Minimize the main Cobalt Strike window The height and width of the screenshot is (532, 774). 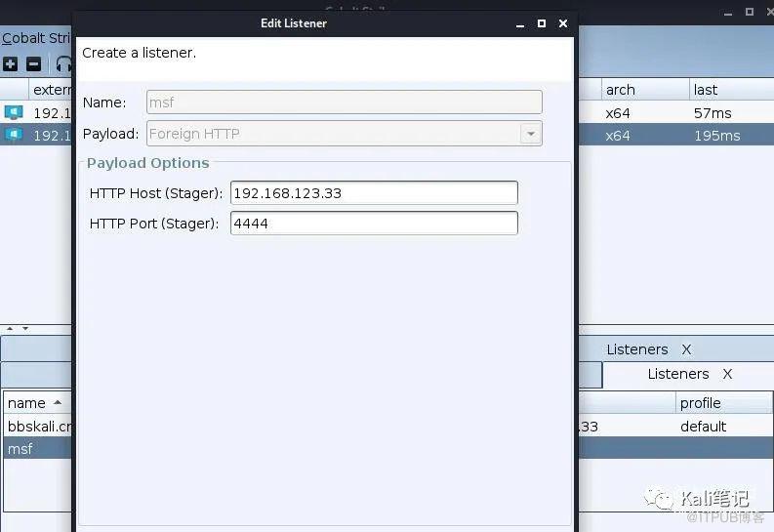coord(727,13)
